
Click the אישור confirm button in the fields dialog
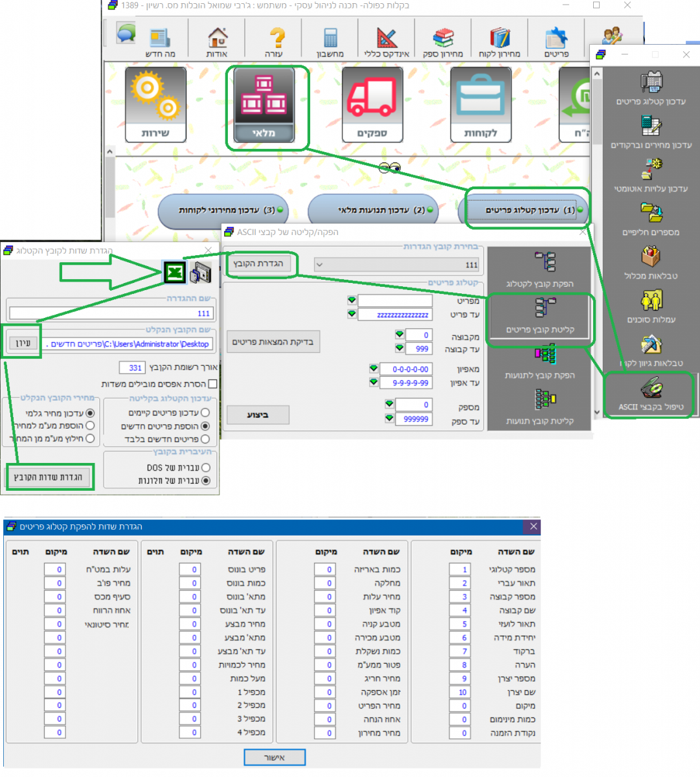[275, 757]
